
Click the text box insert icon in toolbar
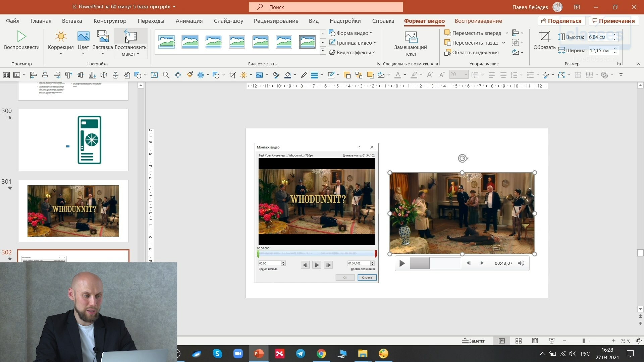click(154, 75)
